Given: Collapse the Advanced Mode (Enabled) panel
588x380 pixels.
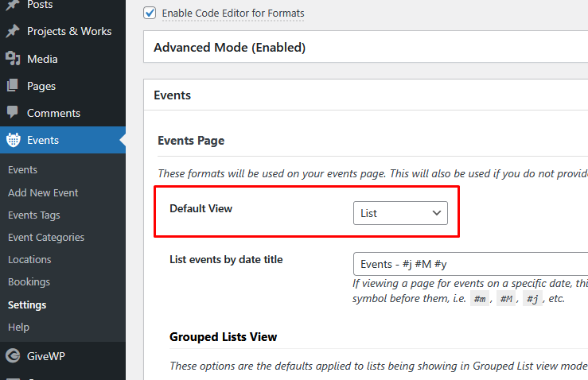Looking at the screenshot, I should [x=366, y=48].
